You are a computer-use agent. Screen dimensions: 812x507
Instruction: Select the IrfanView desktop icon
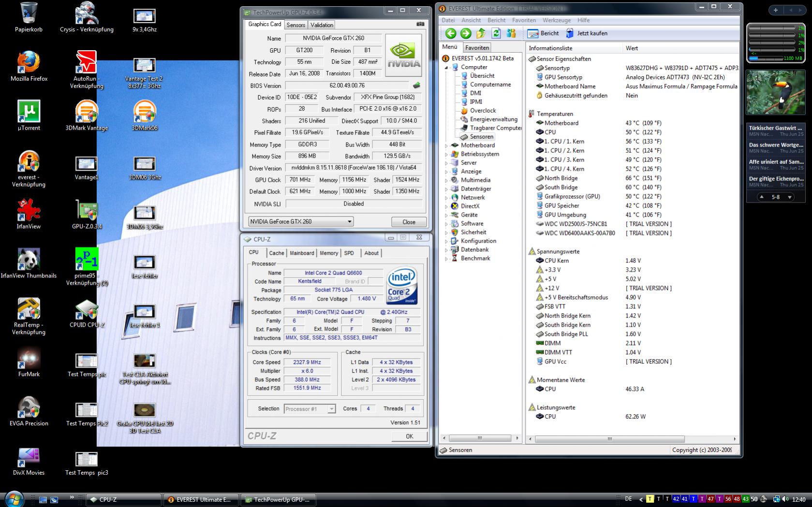(29, 214)
